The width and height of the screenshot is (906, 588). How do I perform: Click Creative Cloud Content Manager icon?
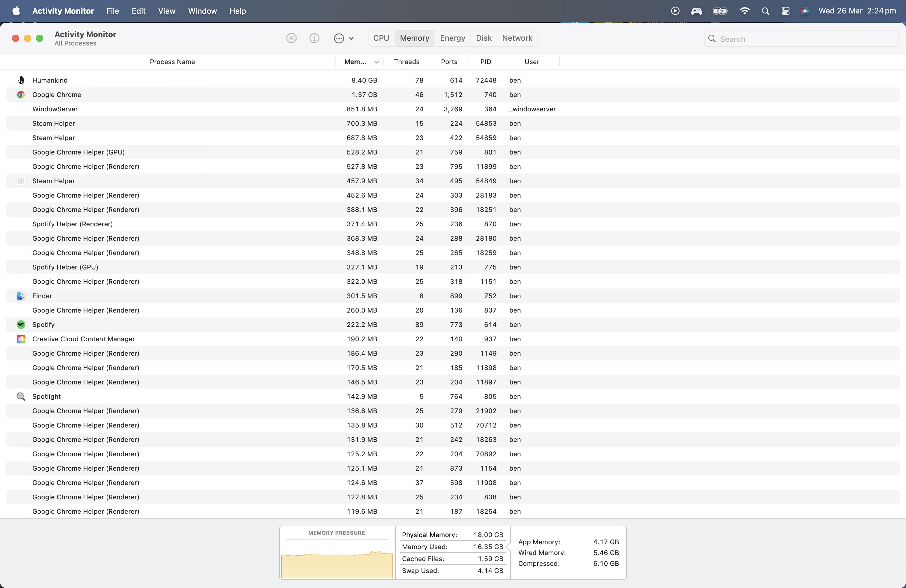tap(21, 339)
